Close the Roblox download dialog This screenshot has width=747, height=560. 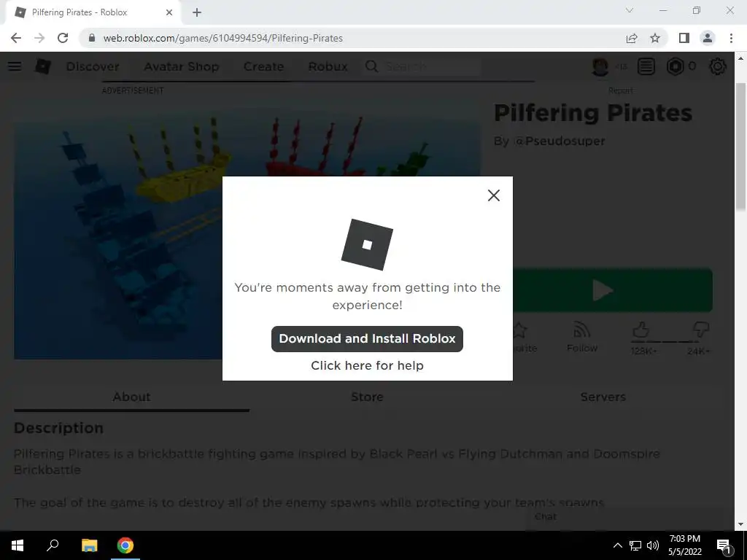(x=494, y=195)
